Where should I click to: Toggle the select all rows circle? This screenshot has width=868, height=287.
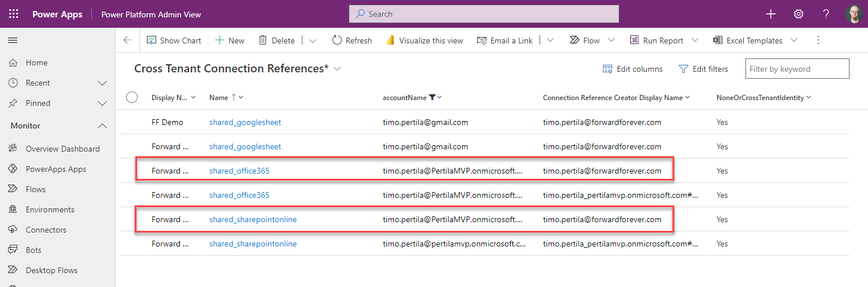point(132,97)
